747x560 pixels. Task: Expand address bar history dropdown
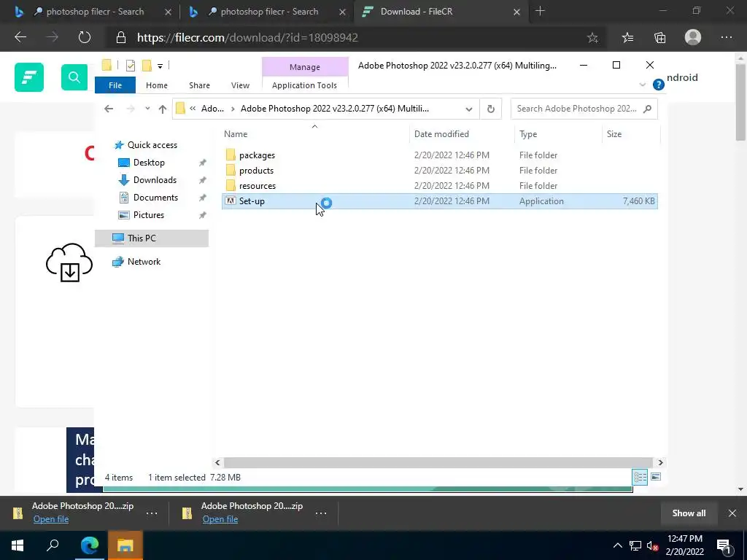pyautogui.click(x=469, y=109)
